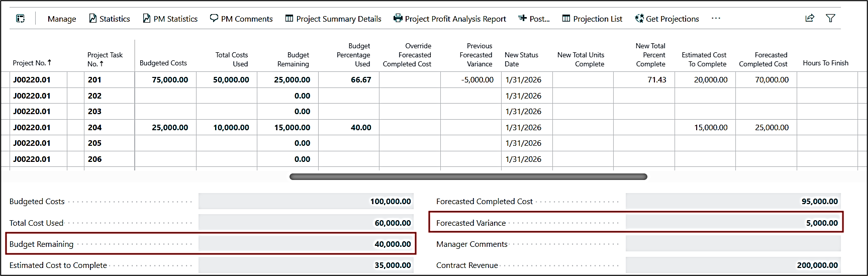
Task: Run Get Projections
Action: [x=666, y=19]
